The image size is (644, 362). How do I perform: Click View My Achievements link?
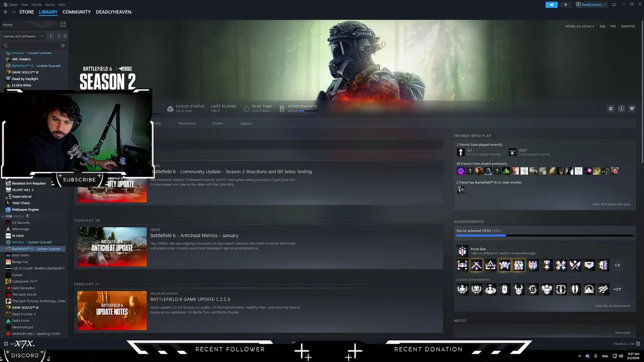612,306
